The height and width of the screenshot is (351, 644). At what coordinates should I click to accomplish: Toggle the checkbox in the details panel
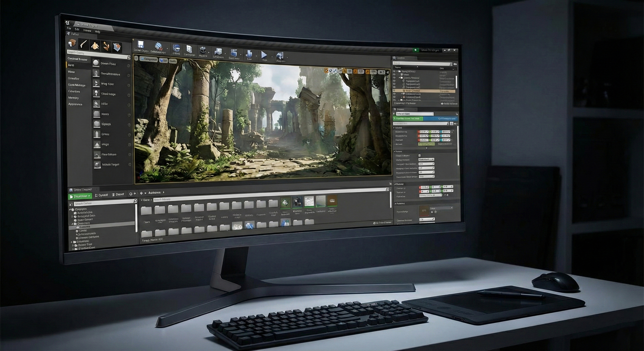tap(419, 155)
